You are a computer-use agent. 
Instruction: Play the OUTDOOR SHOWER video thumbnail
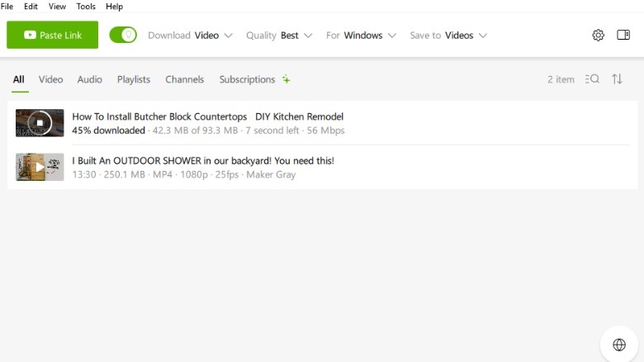[40, 167]
